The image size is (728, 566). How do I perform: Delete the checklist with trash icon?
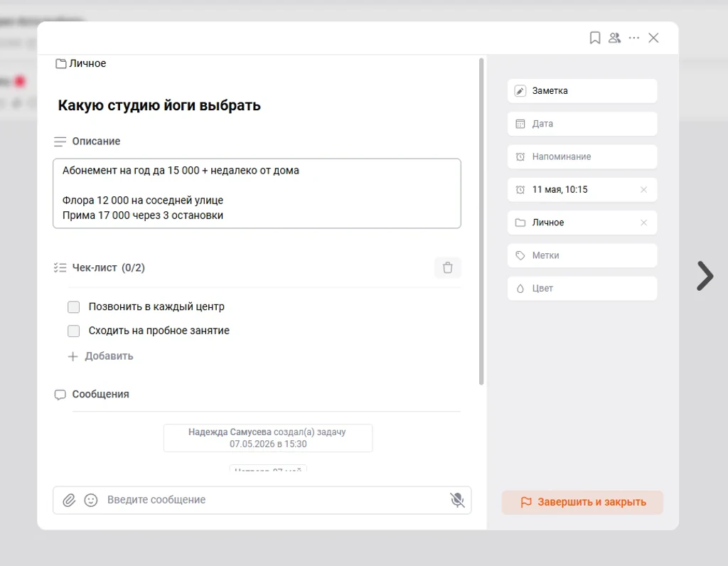click(448, 268)
